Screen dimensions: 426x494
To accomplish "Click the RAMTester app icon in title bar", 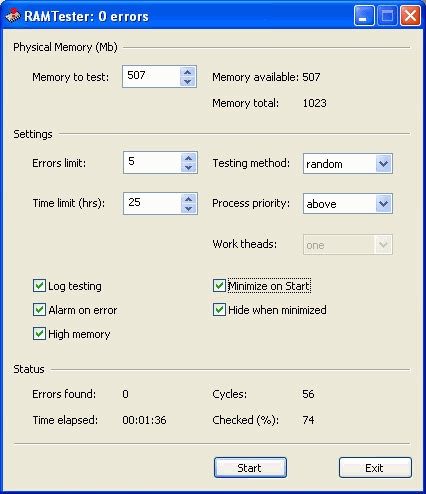I will (x=13, y=15).
